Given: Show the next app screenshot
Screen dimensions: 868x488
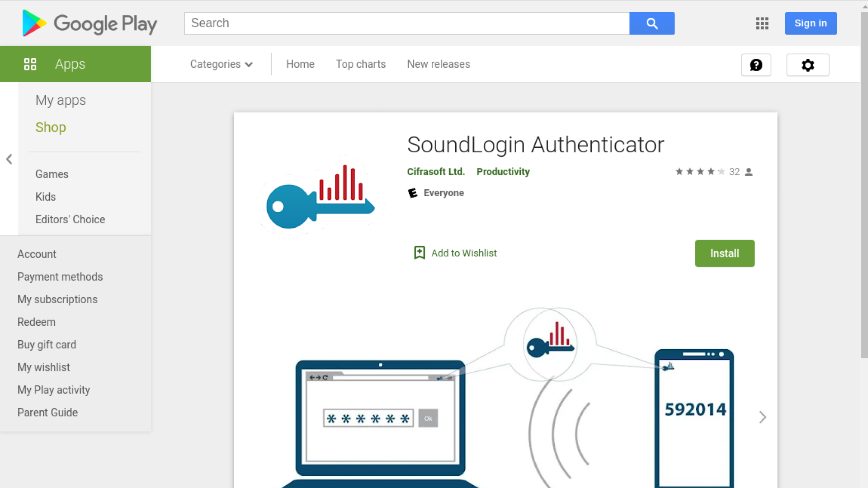Looking at the screenshot, I should coord(763,417).
